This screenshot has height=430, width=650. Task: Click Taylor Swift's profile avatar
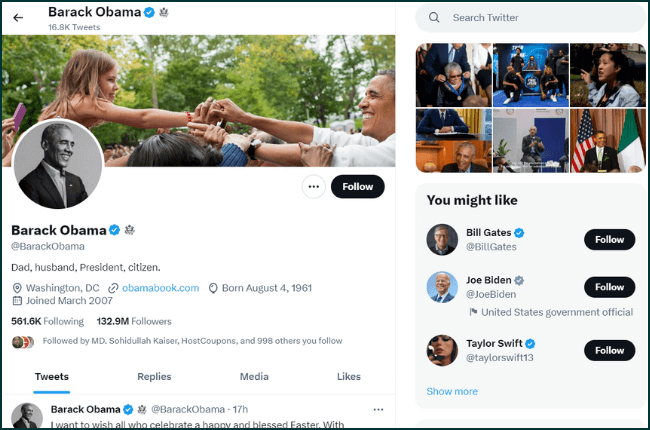441,350
